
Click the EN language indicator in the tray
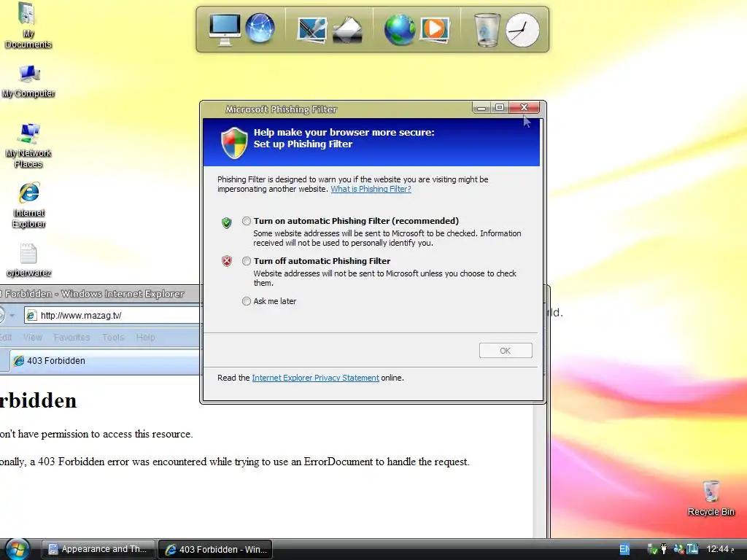point(624,549)
